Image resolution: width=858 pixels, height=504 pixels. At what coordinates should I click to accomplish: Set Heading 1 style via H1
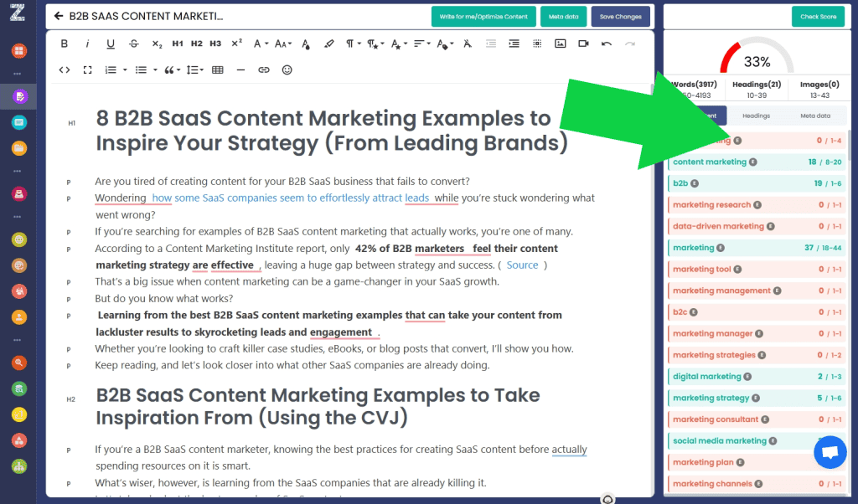coord(178,44)
